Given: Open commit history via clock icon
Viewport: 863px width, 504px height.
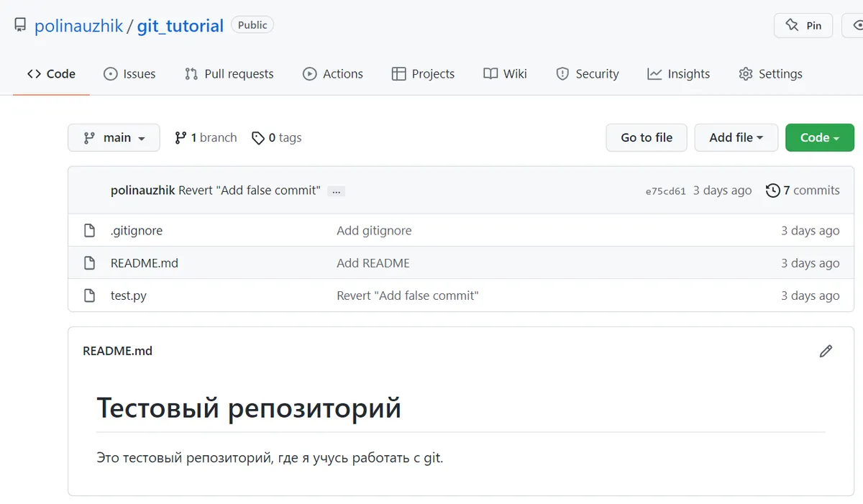Looking at the screenshot, I should coord(773,191).
